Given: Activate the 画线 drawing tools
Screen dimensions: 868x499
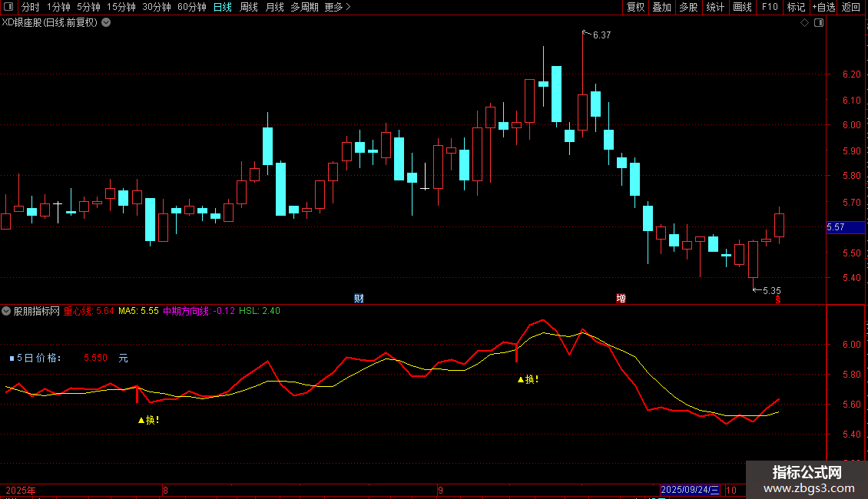Looking at the screenshot, I should pyautogui.click(x=742, y=7).
